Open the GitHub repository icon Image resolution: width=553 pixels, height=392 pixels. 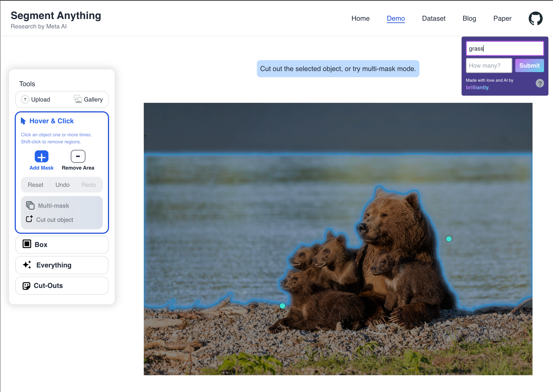pos(535,18)
